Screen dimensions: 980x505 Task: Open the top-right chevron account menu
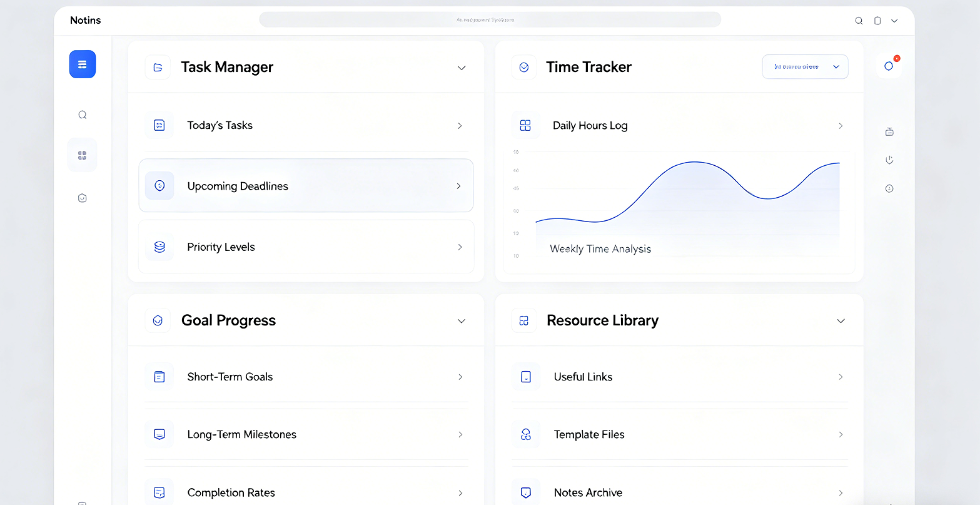point(894,21)
